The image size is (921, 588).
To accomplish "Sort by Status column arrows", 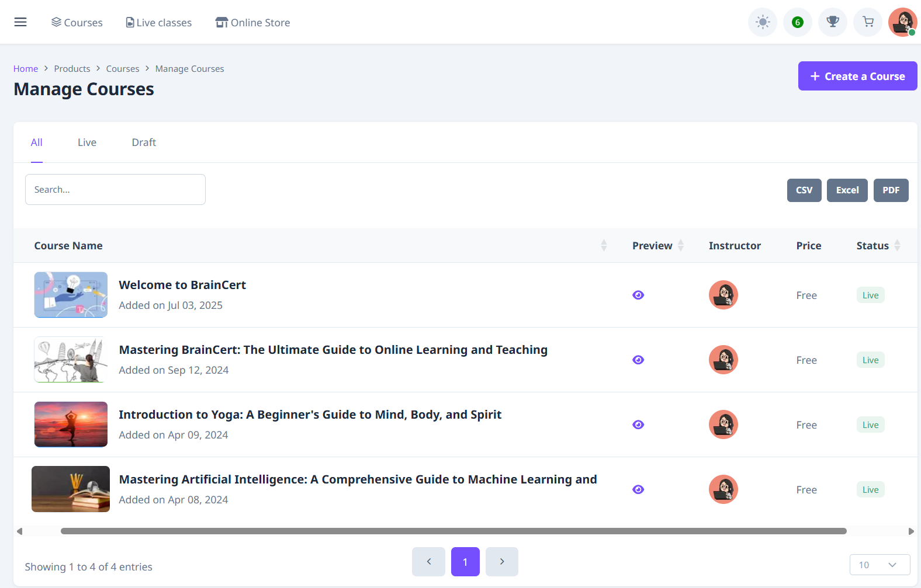I will tap(897, 246).
